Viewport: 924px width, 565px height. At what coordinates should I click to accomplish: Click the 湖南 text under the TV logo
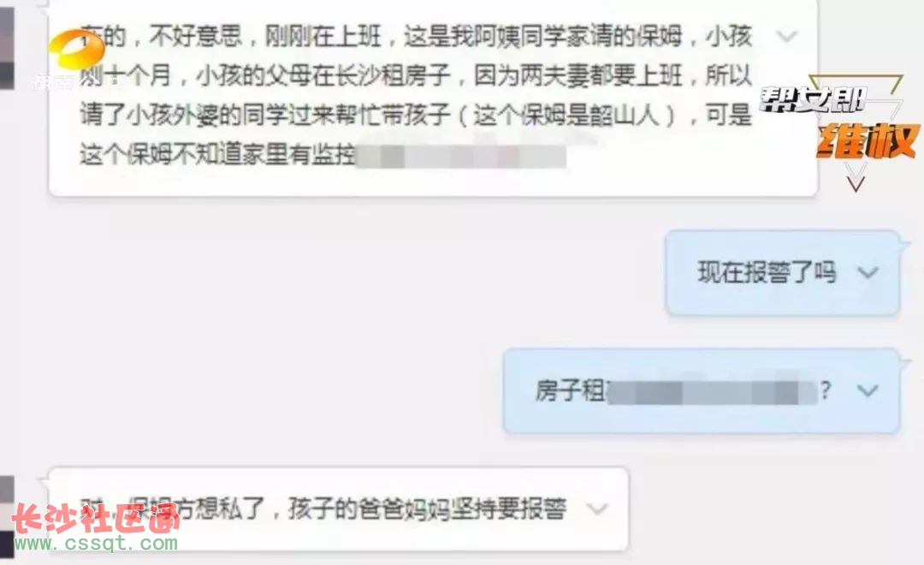click(x=50, y=82)
